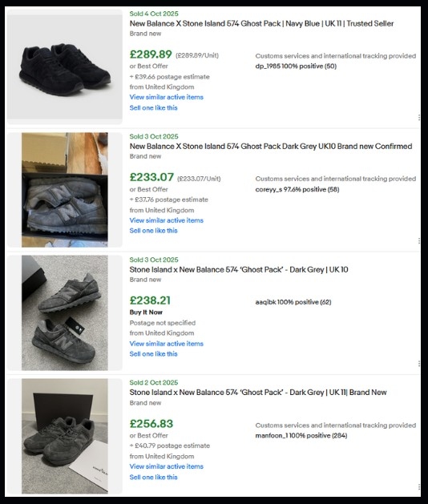Open three-dot menu for £233.07 listing
This screenshot has width=428, height=504.
coord(419,240)
